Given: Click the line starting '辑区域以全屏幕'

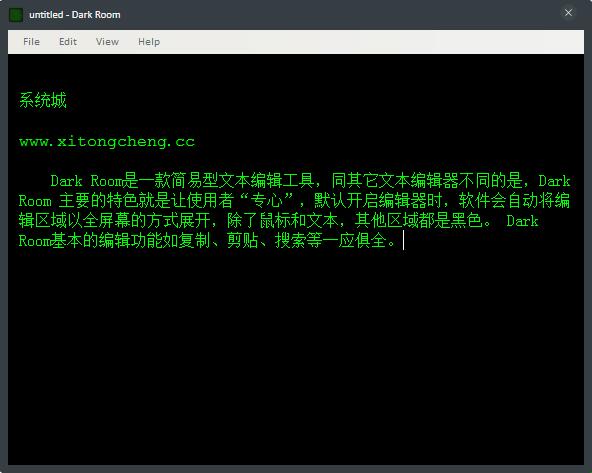Looking at the screenshot, I should (x=279, y=220).
